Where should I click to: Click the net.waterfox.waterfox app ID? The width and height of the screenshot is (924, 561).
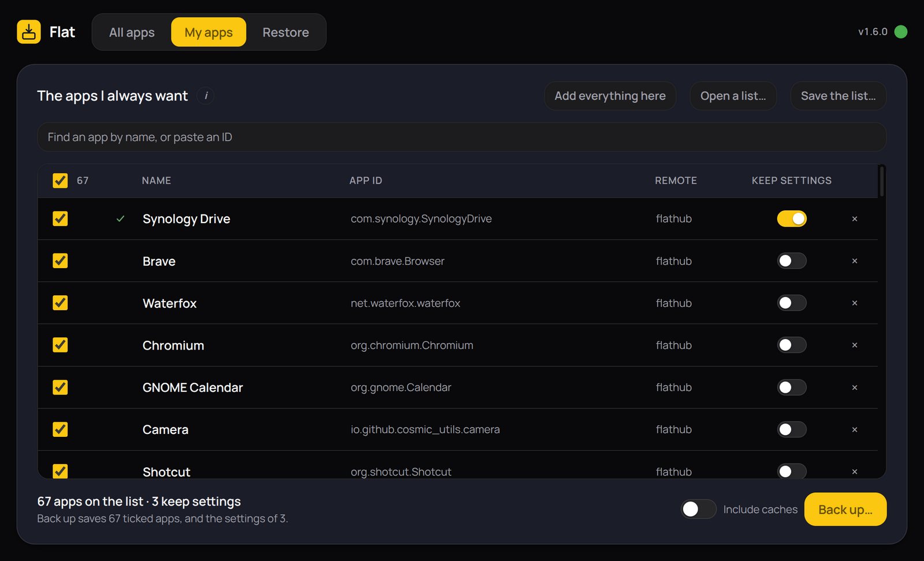[405, 303]
